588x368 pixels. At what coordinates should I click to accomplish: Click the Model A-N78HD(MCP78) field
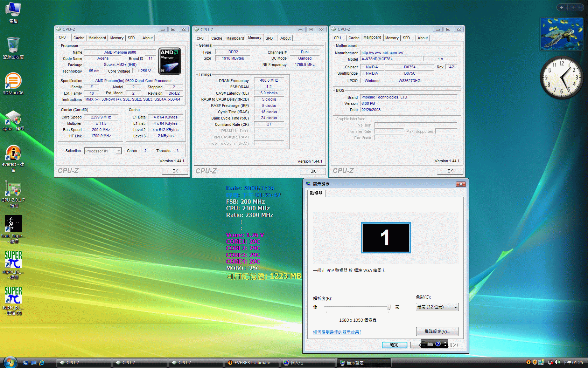(391, 59)
